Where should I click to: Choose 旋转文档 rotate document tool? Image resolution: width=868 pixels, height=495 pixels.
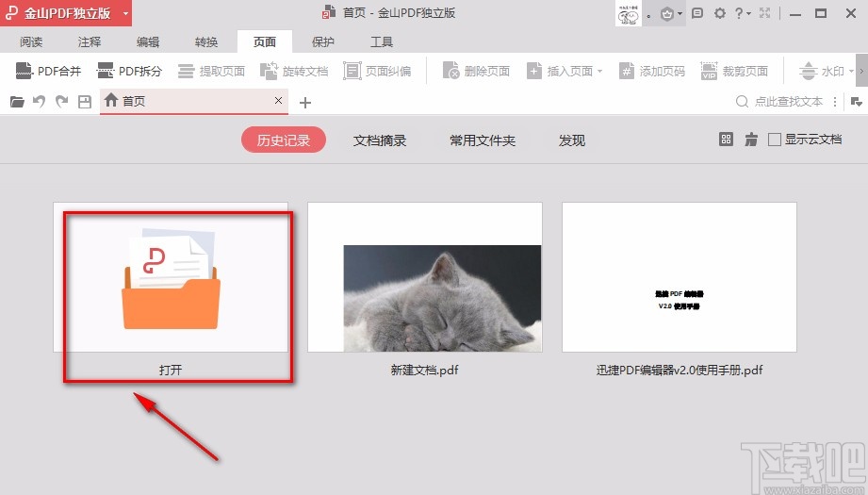pos(294,71)
